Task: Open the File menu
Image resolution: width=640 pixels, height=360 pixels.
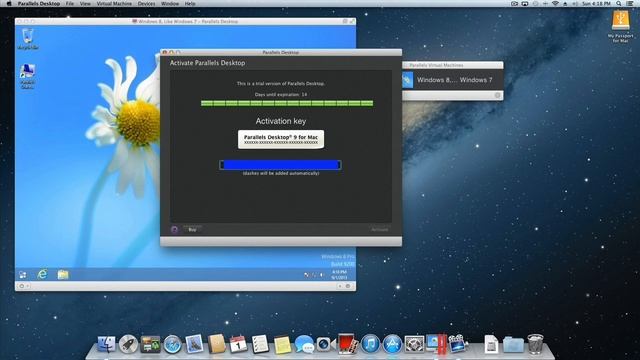Action: click(70, 3)
